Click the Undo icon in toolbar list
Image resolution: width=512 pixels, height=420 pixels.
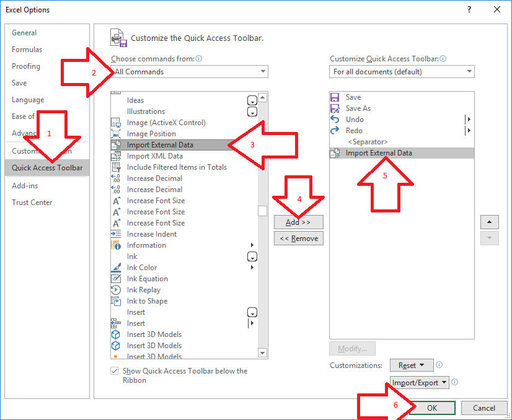click(335, 120)
